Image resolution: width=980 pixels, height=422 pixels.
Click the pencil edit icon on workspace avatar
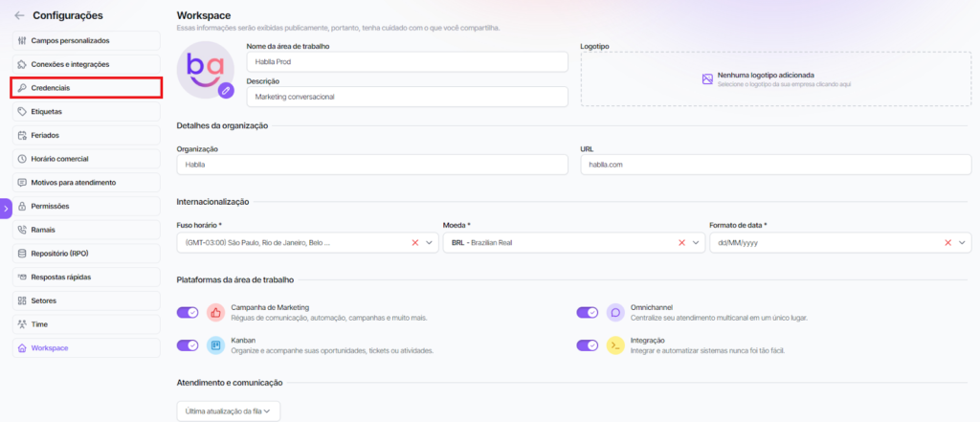click(226, 90)
